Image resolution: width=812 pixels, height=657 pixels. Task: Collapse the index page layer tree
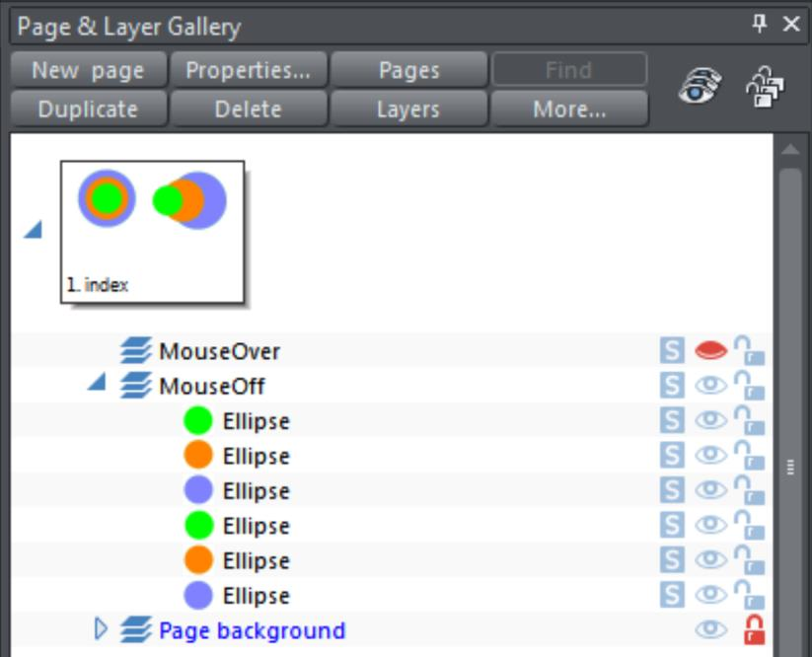pos(34,230)
